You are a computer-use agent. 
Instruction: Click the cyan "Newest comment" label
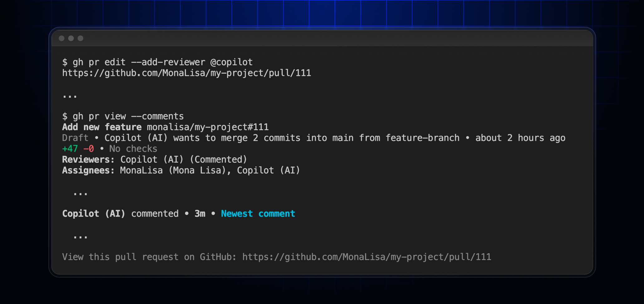(258, 214)
